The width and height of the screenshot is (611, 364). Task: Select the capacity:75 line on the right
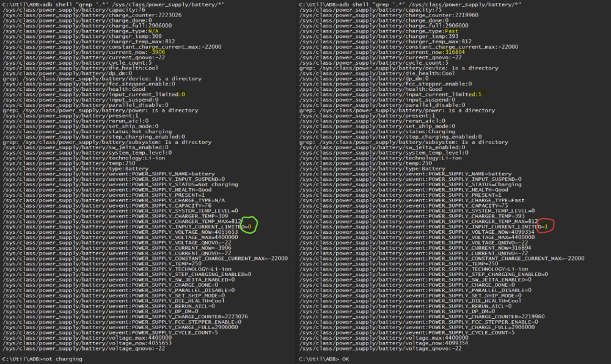click(371, 10)
